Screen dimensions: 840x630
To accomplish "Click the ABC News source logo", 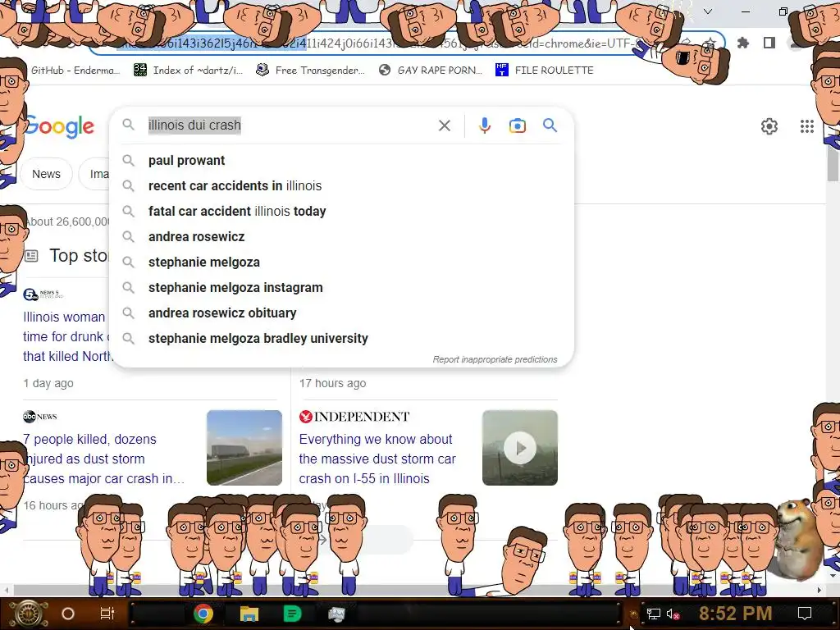I will pyautogui.click(x=39, y=416).
